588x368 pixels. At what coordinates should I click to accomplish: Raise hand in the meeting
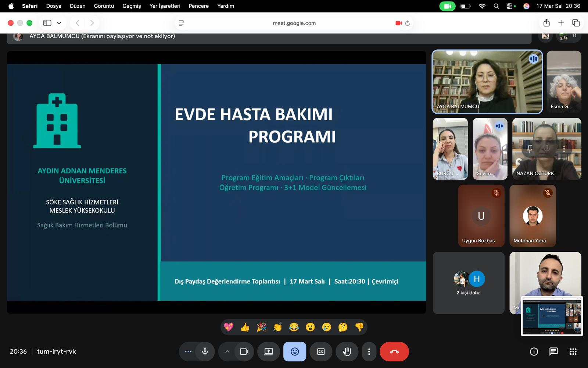tap(347, 351)
